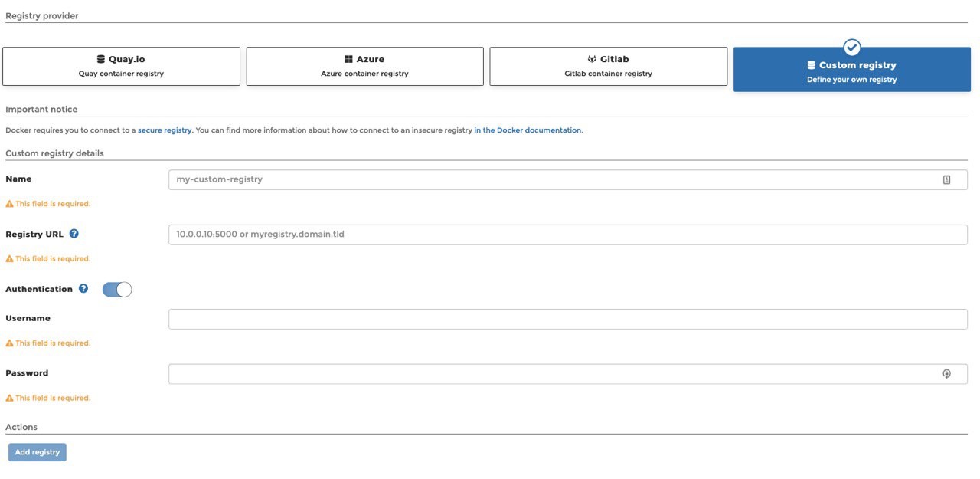Click the Registry URL label text
This screenshot has height=479, width=980.
[x=34, y=234]
